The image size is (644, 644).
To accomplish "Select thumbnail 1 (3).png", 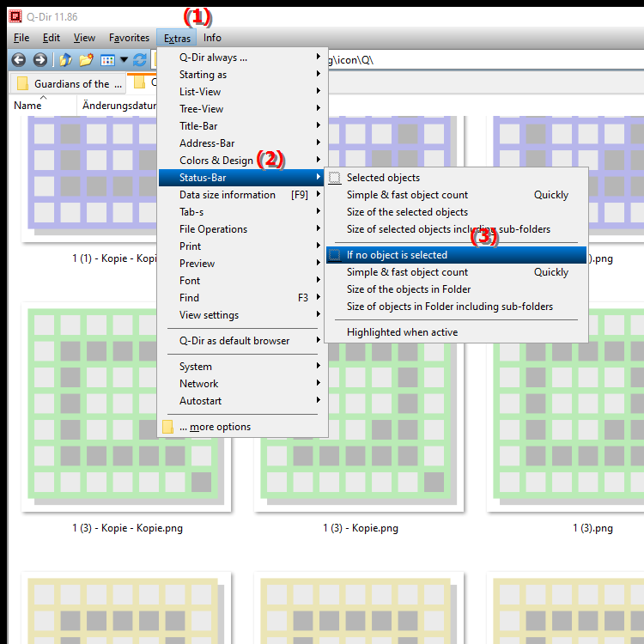I will 566,407.
